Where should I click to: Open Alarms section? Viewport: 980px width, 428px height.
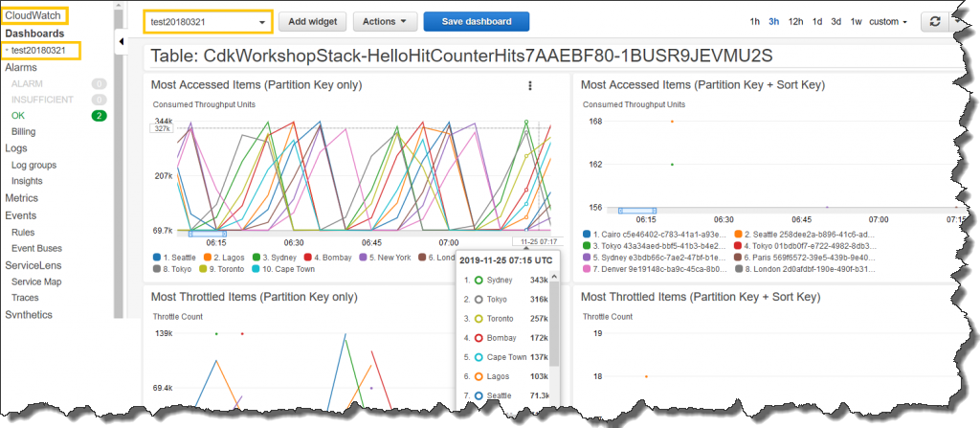point(21,68)
